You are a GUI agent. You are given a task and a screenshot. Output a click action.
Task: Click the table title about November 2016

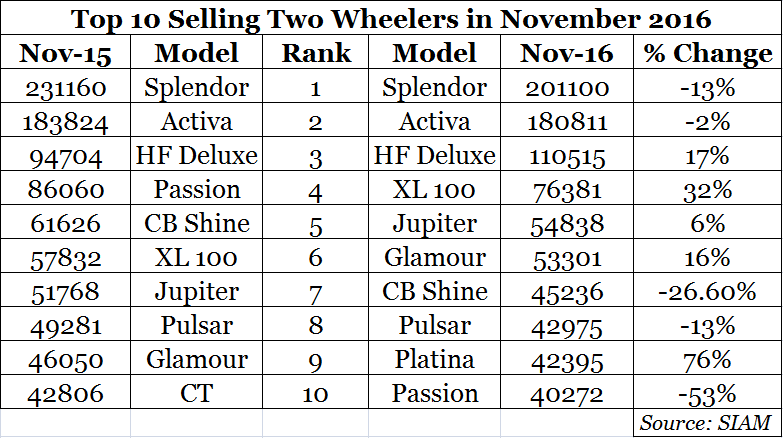click(x=390, y=19)
